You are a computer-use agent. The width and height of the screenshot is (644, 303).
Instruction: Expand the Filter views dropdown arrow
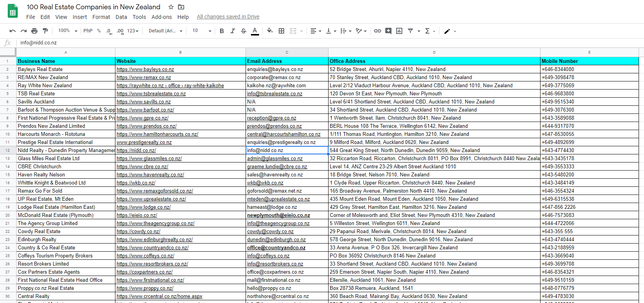tap(419, 31)
